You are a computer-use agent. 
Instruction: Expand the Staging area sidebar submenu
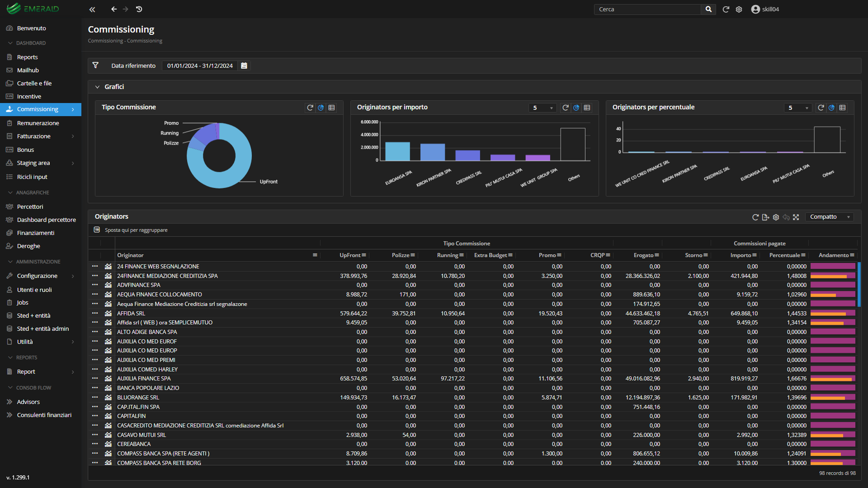[x=73, y=163]
